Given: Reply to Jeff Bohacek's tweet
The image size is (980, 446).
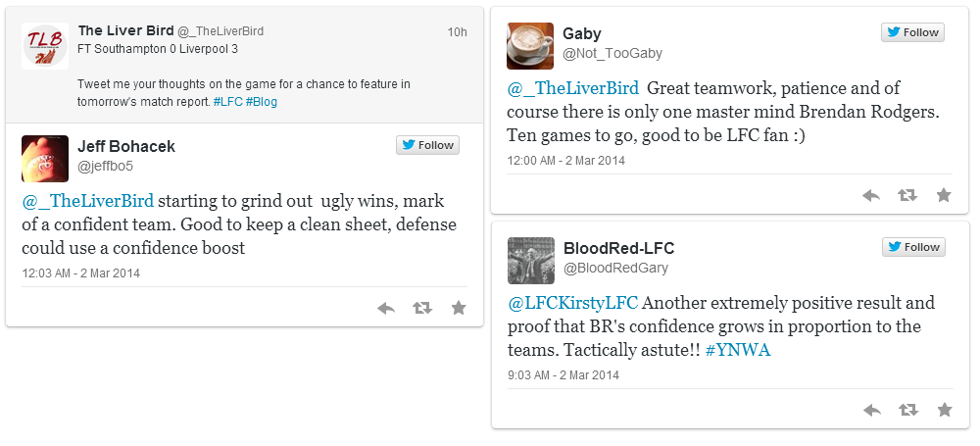Looking at the screenshot, I should pyautogui.click(x=386, y=308).
